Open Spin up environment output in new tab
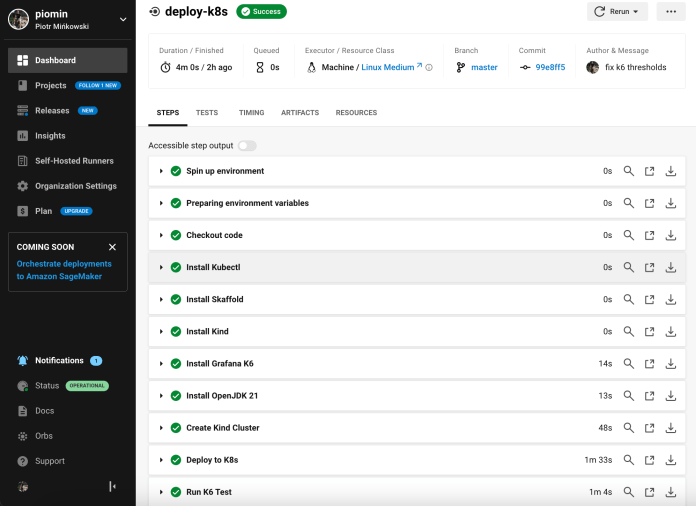Viewport: 696px width, 506px height. [649, 171]
